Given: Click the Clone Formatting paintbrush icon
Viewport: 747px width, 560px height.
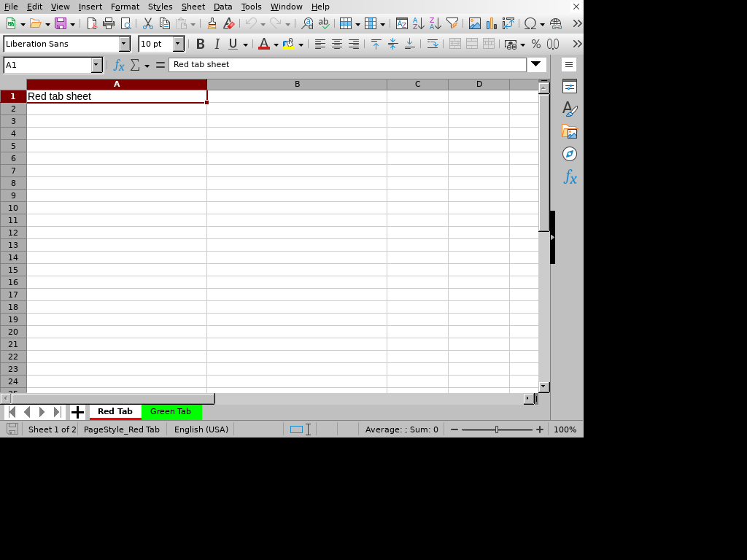Looking at the screenshot, I should pos(212,23).
